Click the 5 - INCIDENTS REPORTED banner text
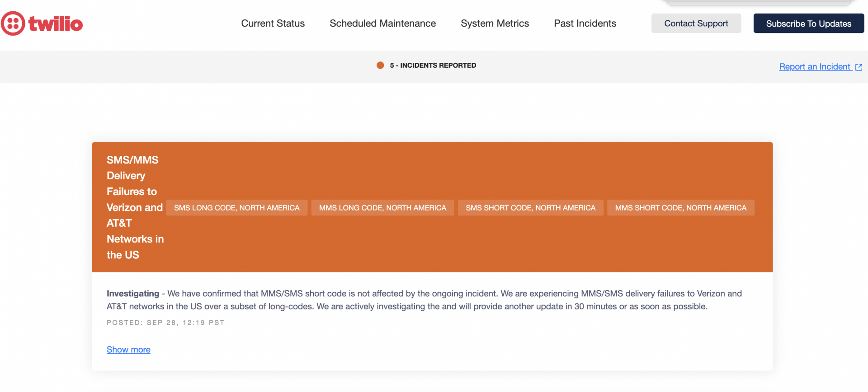 tap(433, 65)
